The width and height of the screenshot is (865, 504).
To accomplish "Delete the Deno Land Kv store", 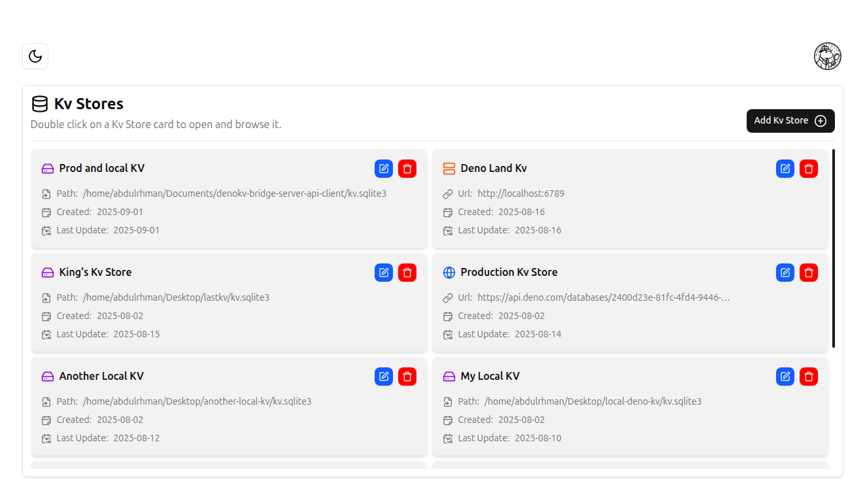I will pyautogui.click(x=809, y=169).
